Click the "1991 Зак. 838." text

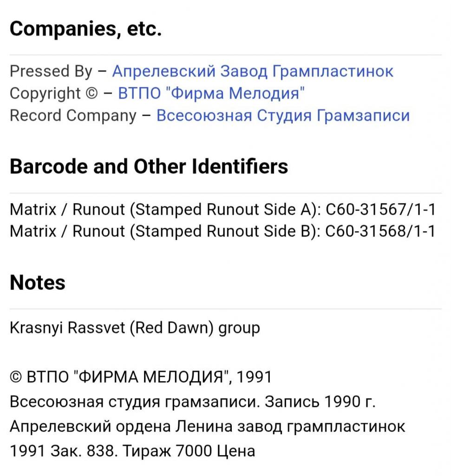click(64, 451)
